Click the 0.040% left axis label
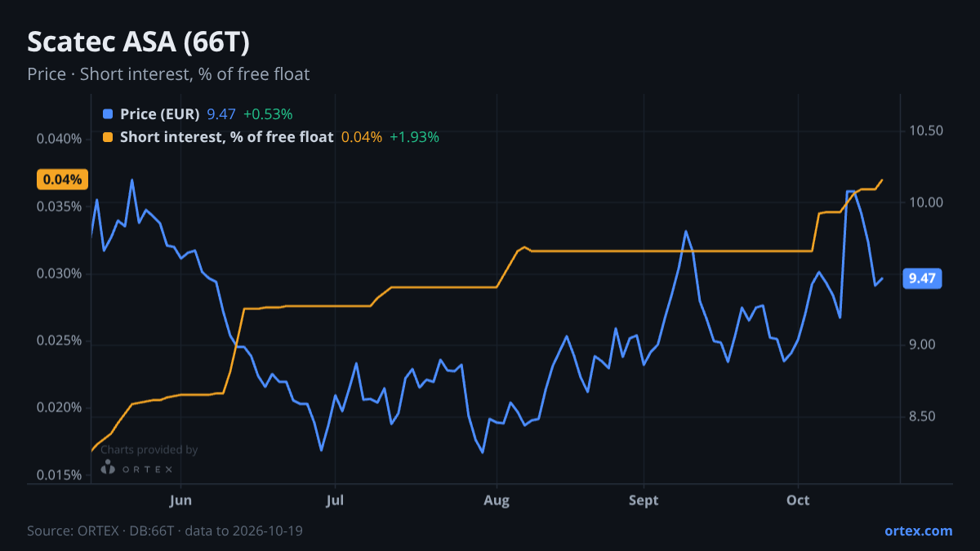Viewport: 980px width, 551px height. (60, 139)
